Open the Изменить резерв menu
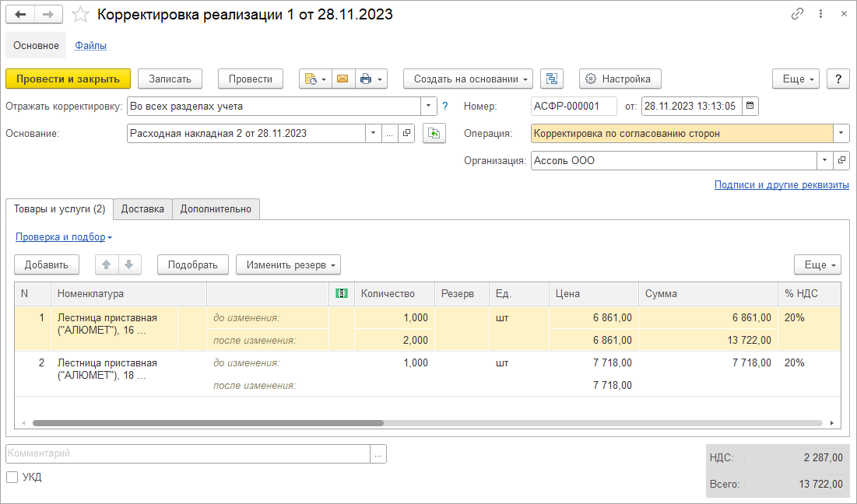The width and height of the screenshot is (857, 504). point(288,264)
